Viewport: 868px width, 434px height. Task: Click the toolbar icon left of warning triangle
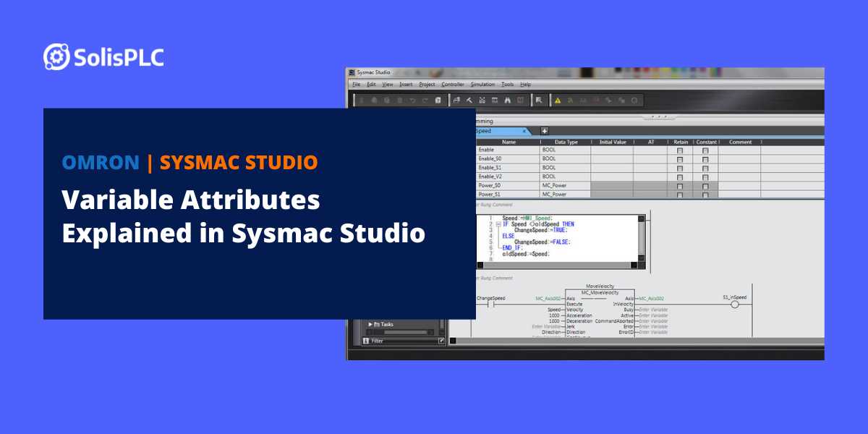539,101
